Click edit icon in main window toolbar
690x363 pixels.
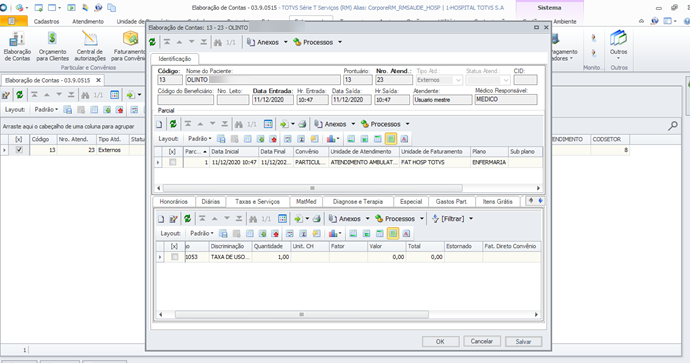tap(6, 95)
